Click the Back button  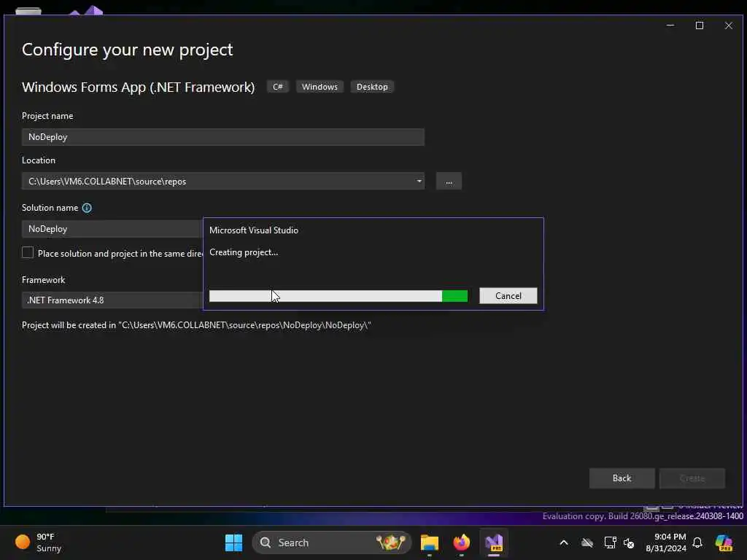[x=622, y=478]
